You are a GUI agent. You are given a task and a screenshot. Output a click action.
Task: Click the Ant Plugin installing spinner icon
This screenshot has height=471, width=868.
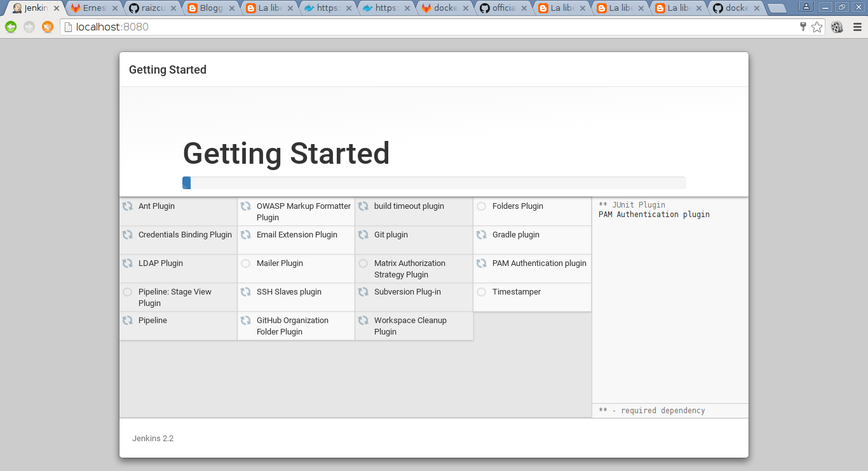(128, 206)
